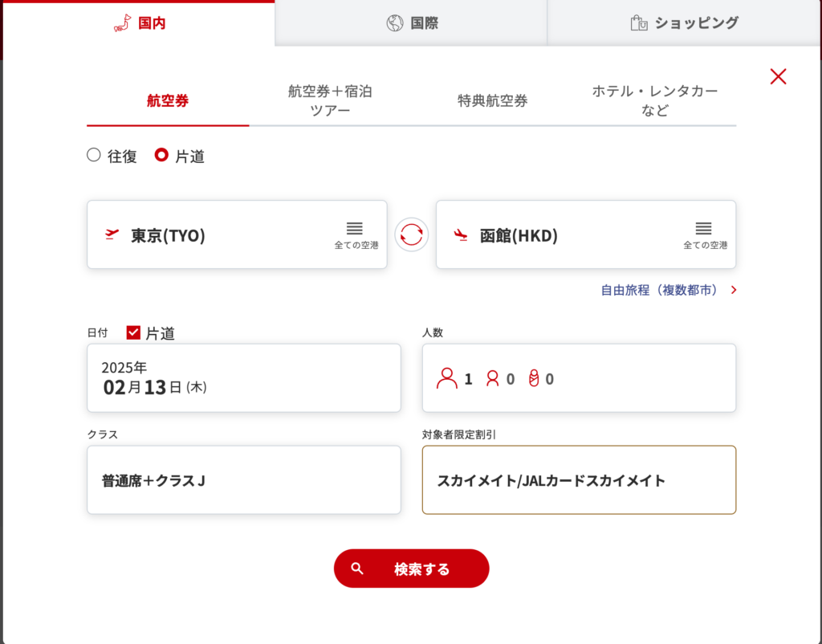The image size is (822, 644).
Task: Click the 2025年 year text
Action: 124,367
